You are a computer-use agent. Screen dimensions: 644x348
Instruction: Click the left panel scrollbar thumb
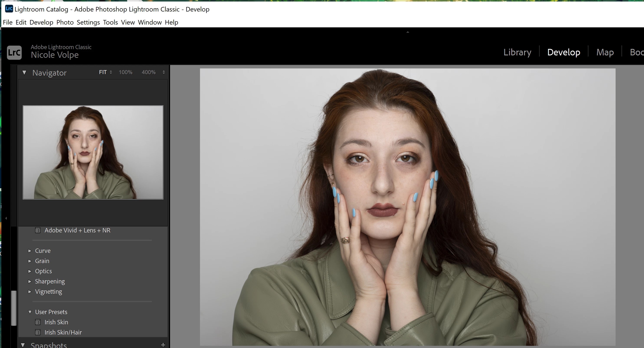click(14, 308)
